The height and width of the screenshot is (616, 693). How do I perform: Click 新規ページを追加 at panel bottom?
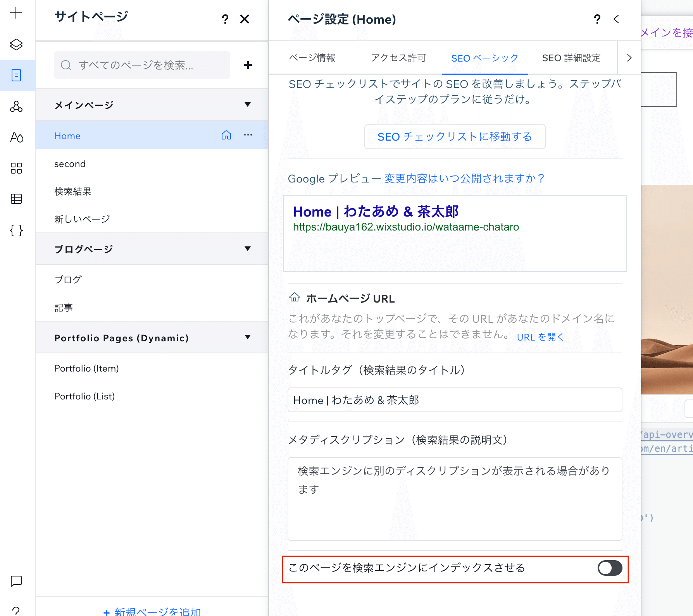pos(152,611)
